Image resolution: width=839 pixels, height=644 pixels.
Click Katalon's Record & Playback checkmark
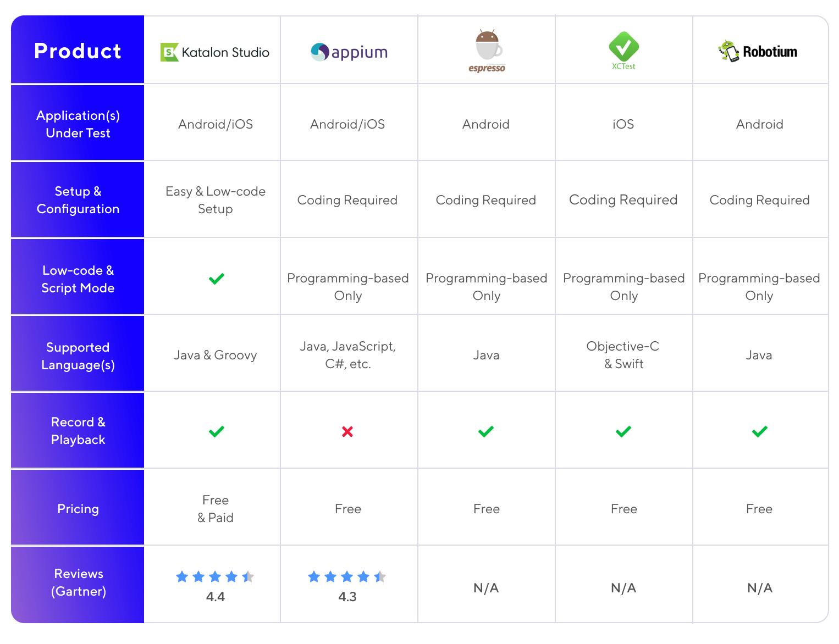(217, 431)
